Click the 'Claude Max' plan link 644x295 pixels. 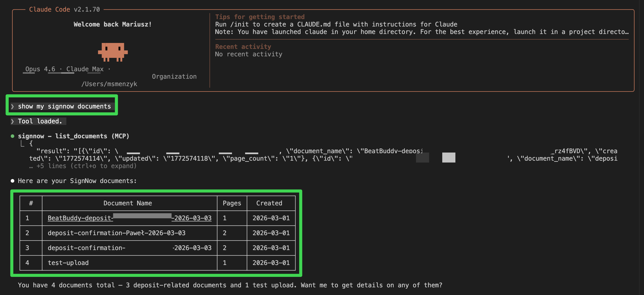[x=85, y=69]
